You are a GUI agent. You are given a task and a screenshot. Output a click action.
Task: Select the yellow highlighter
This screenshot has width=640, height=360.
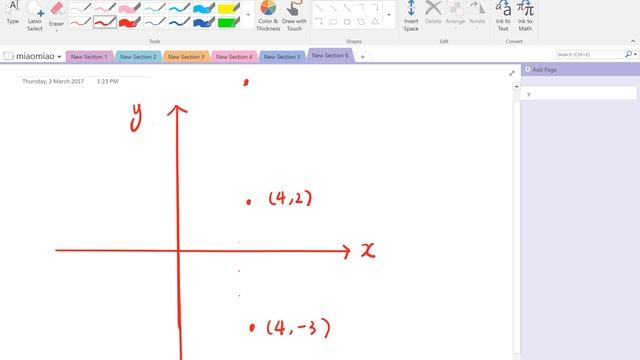229,7
